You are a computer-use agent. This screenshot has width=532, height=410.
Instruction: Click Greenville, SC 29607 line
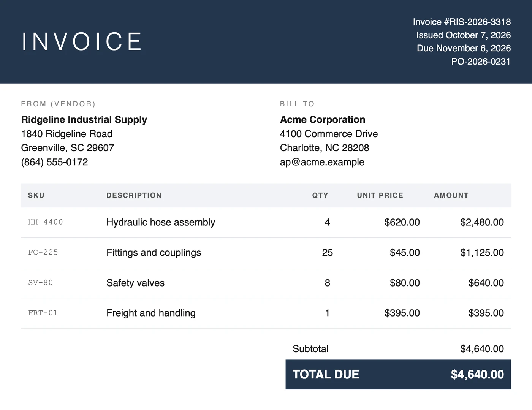(68, 148)
